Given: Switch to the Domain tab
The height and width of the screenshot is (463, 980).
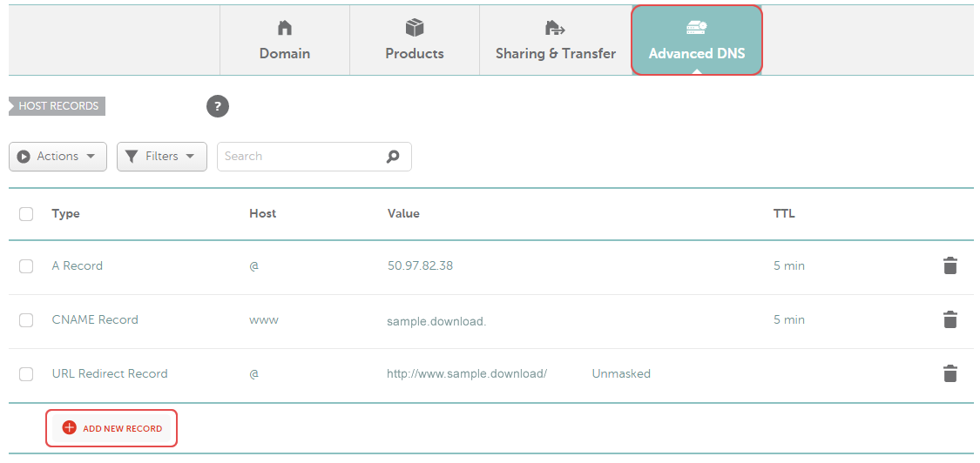Looking at the screenshot, I should (x=284, y=41).
